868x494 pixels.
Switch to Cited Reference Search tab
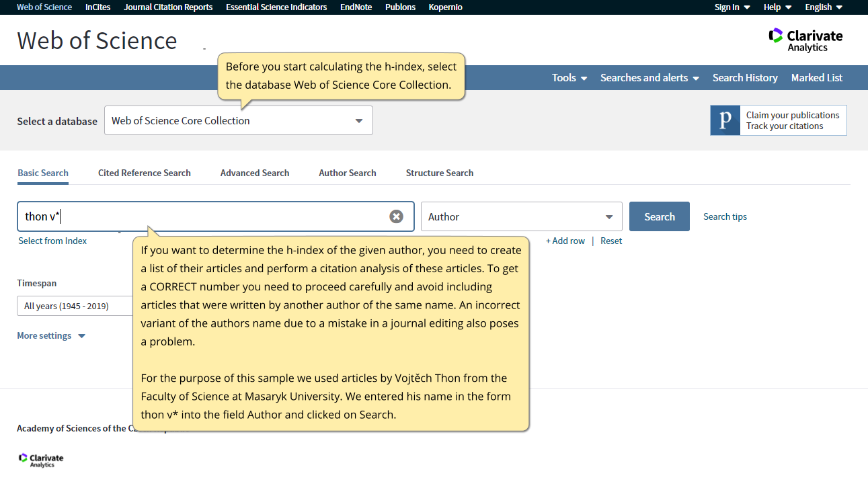tap(145, 173)
